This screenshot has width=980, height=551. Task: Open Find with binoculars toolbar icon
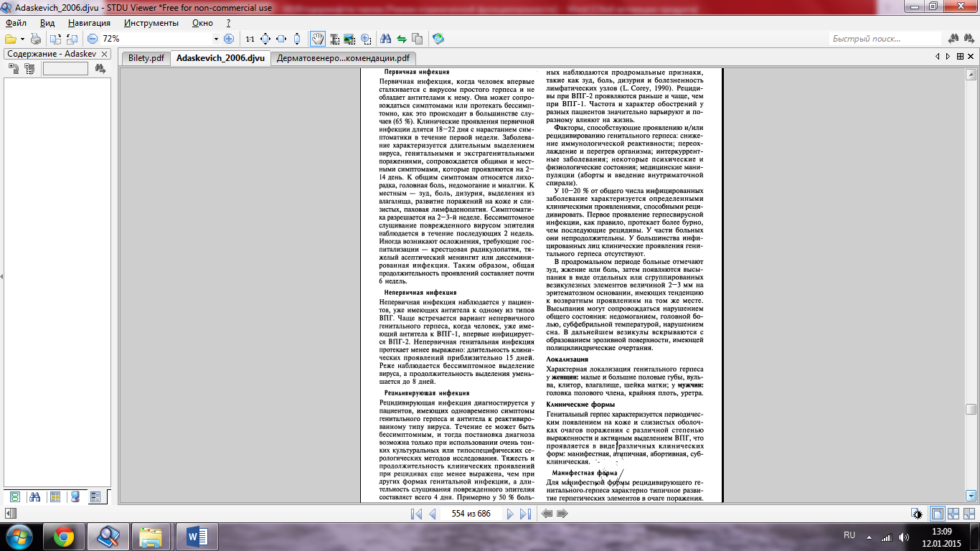point(386,39)
